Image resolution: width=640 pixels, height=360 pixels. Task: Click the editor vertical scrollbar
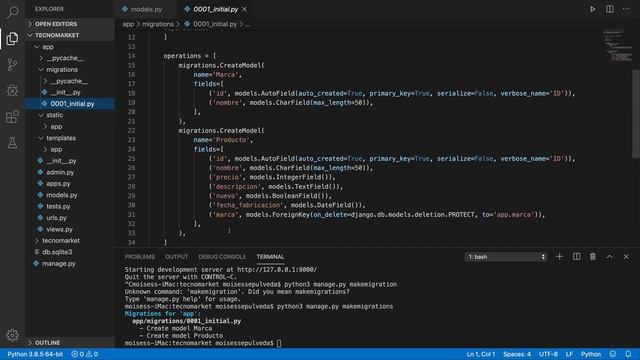[636, 114]
